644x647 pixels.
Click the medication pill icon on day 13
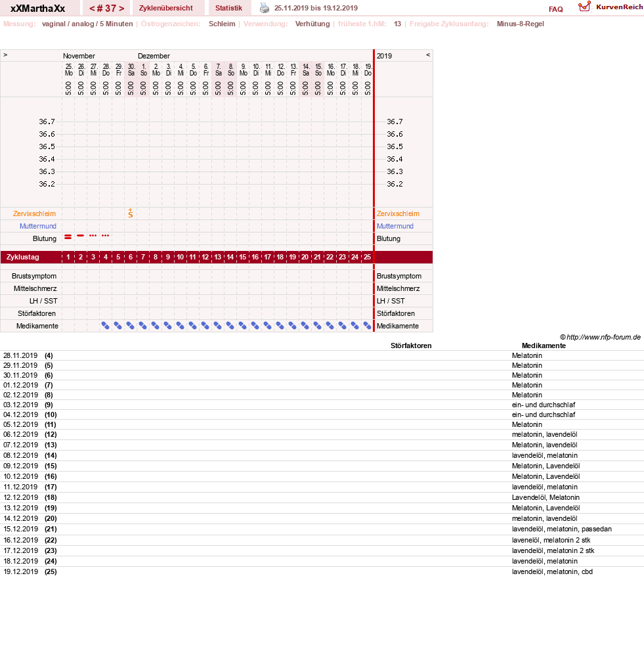tap(218, 326)
